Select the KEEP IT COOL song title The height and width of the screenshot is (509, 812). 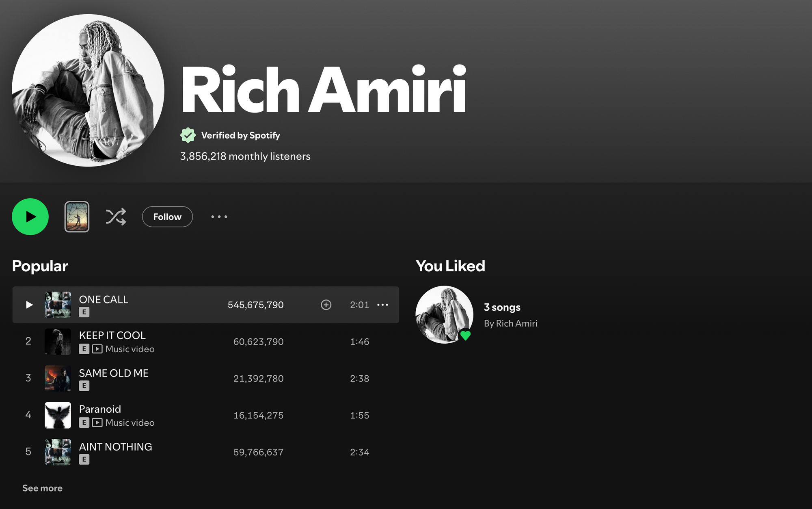[x=112, y=335]
